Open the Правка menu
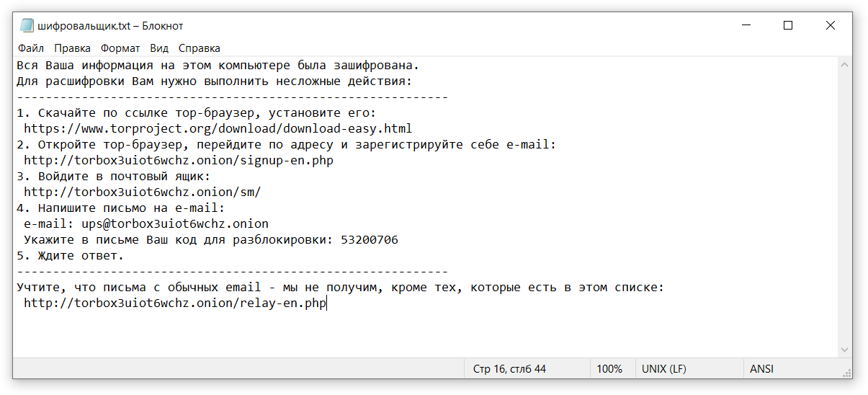 tap(72, 48)
